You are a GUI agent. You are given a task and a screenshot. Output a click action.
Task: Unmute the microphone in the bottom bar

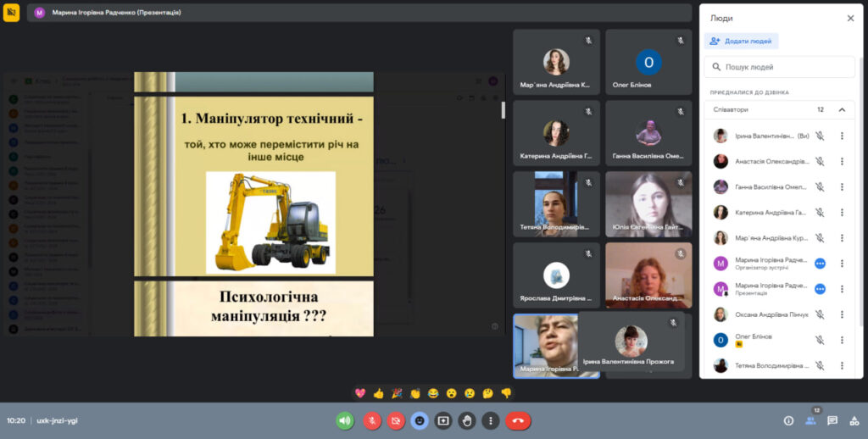click(x=371, y=420)
